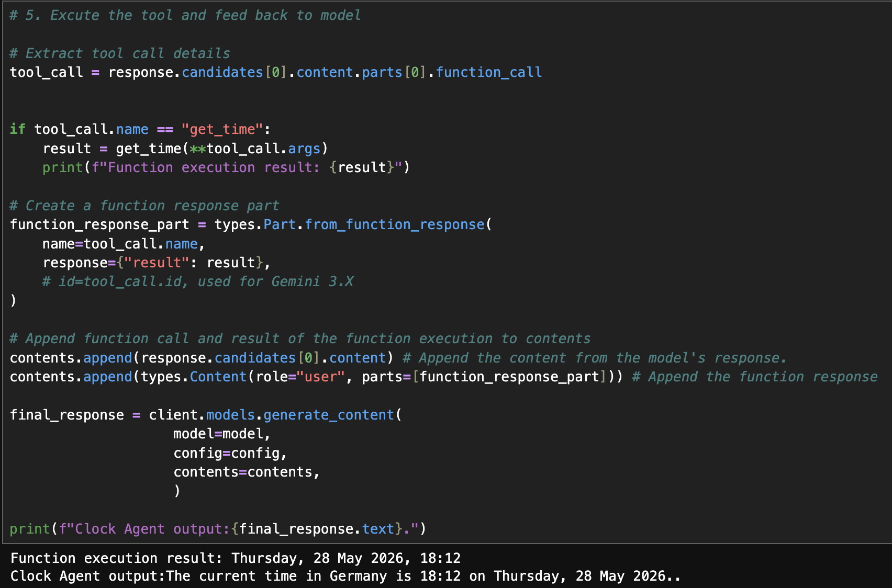The width and height of the screenshot is (892, 588).
Task: Click the 'contents=contents,' argument line
Action: pos(247,472)
